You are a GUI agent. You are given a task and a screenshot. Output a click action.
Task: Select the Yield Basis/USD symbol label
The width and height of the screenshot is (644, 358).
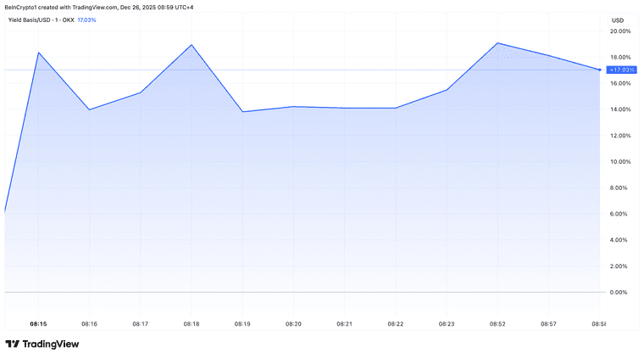[x=41, y=20]
